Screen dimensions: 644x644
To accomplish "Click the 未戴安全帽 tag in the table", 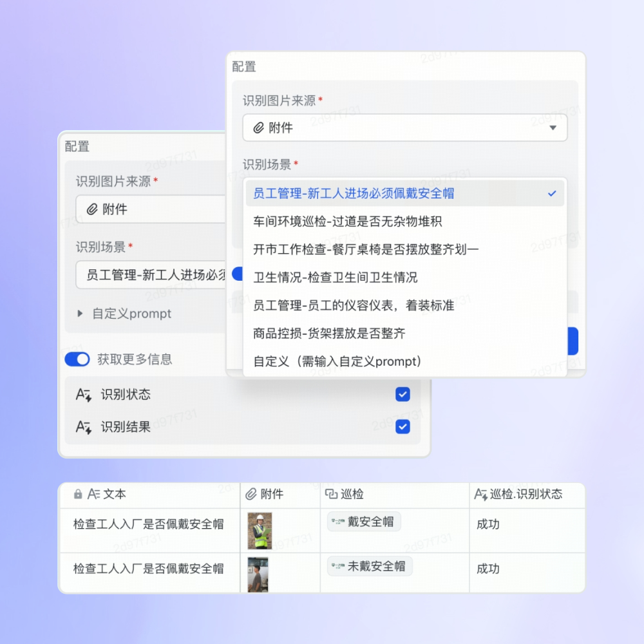I will coord(369,566).
